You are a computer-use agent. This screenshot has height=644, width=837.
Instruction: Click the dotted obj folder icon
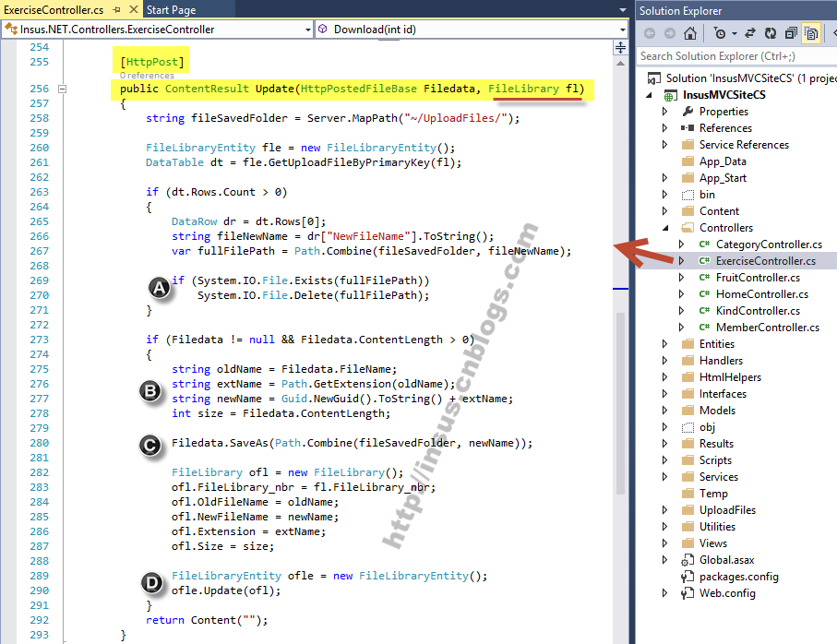688,427
